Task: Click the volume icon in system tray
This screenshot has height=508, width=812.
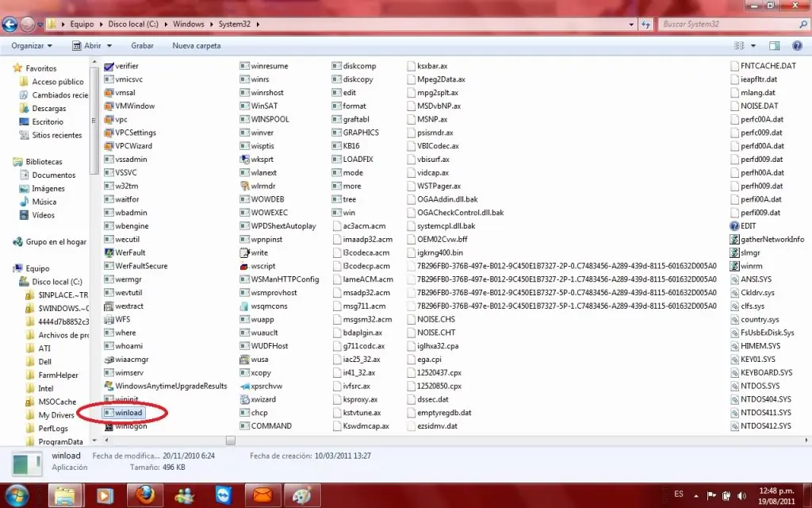Action: pyautogui.click(x=741, y=495)
